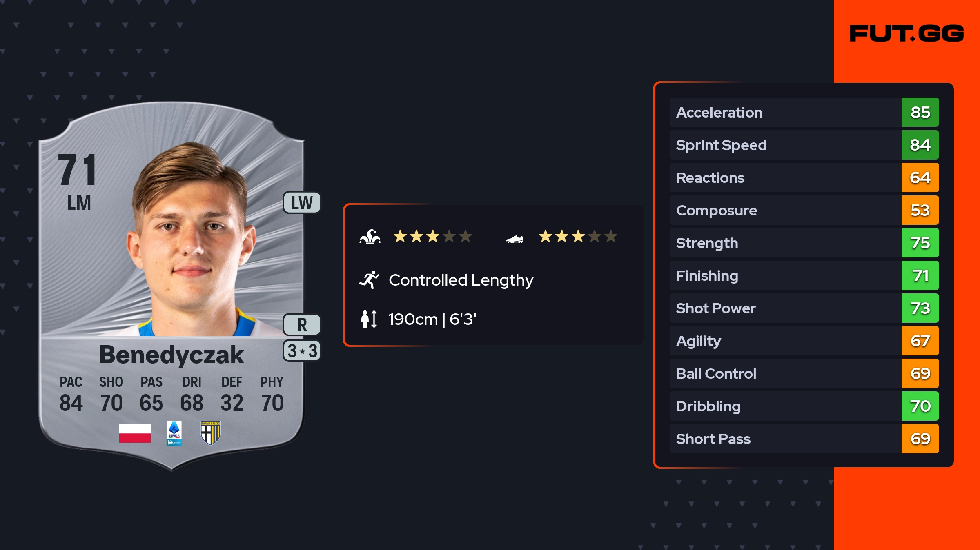Click the Poland flag on the card
Viewport: 980px width, 550px height.
[x=135, y=433]
